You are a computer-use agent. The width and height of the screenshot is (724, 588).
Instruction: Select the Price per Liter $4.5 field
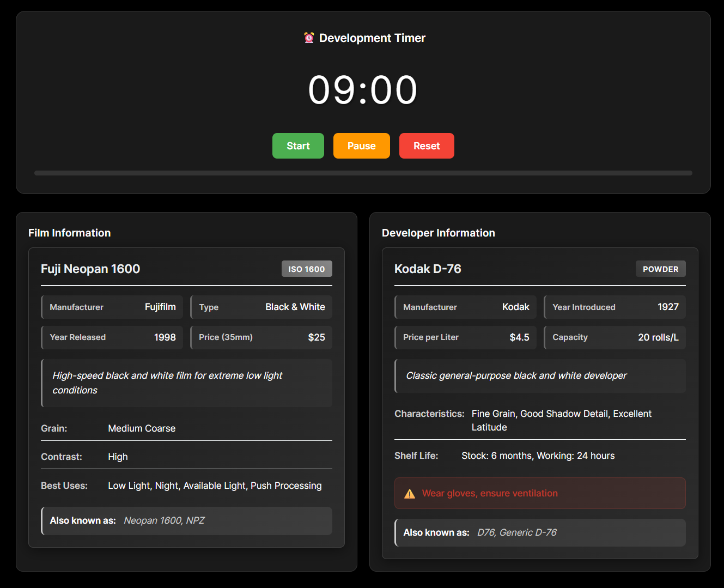coord(465,337)
